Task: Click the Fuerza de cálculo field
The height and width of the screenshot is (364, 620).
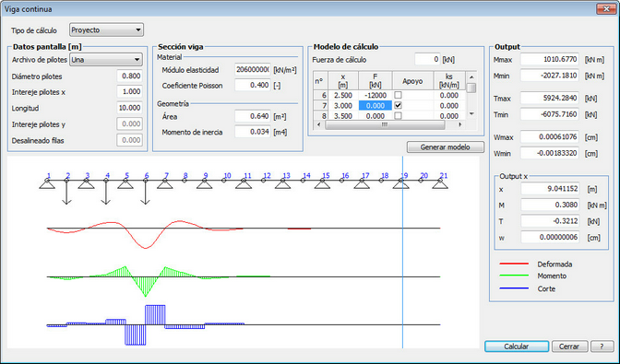Action: pyautogui.click(x=427, y=59)
